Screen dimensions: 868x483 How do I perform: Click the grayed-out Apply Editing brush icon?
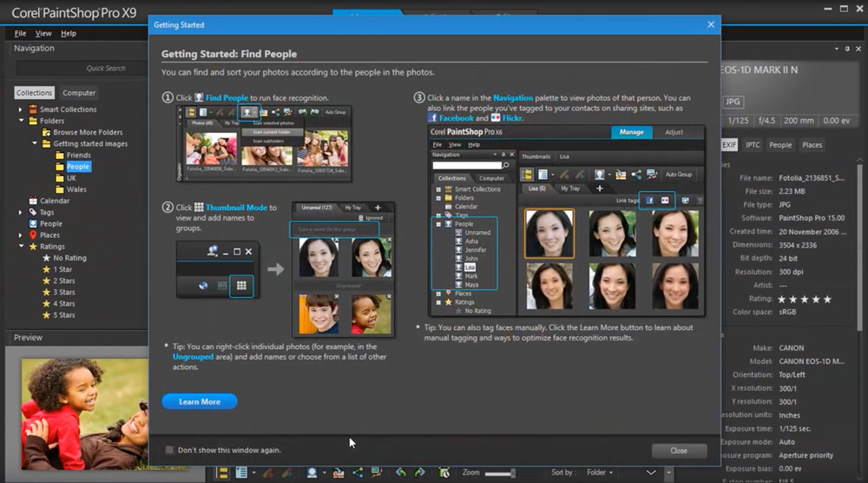(286, 473)
